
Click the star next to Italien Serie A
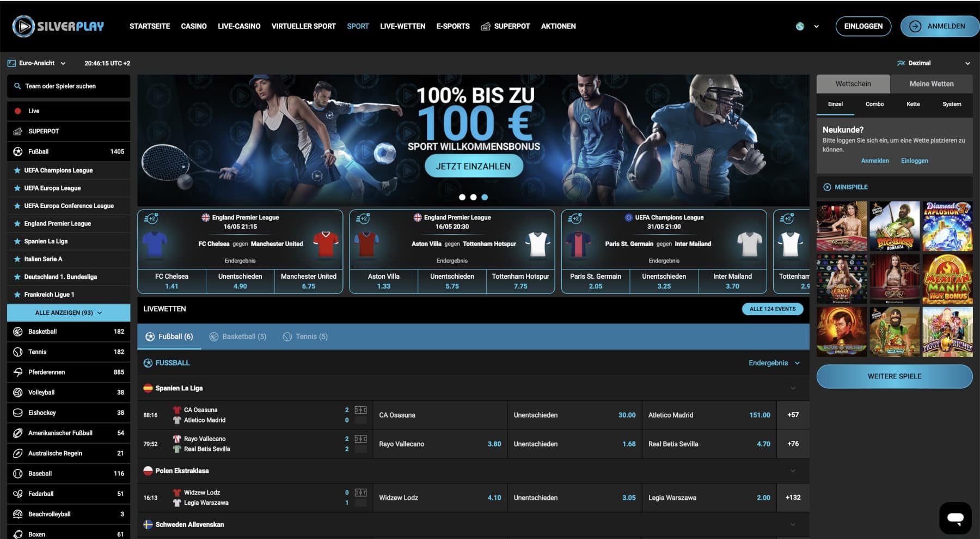(17, 259)
